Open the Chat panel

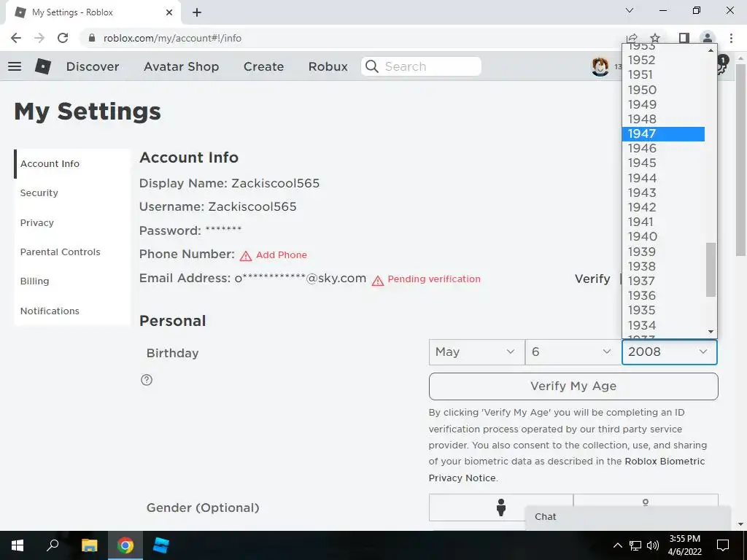click(x=628, y=517)
